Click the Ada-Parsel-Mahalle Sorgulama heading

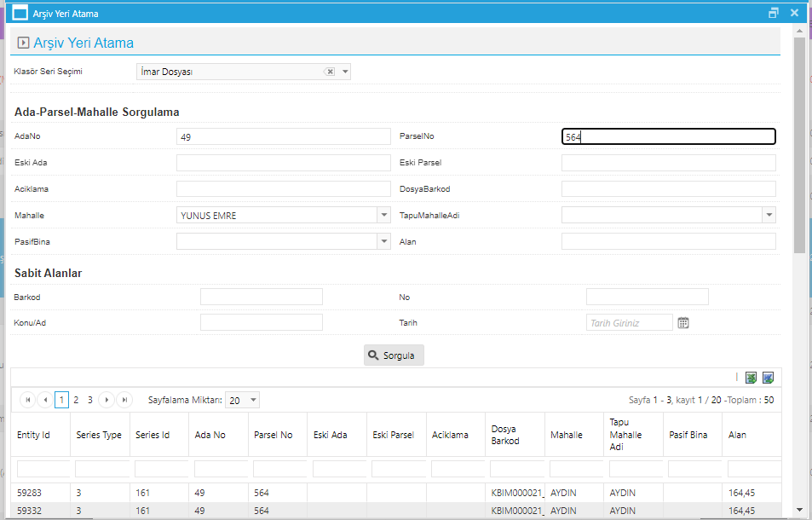click(97, 112)
